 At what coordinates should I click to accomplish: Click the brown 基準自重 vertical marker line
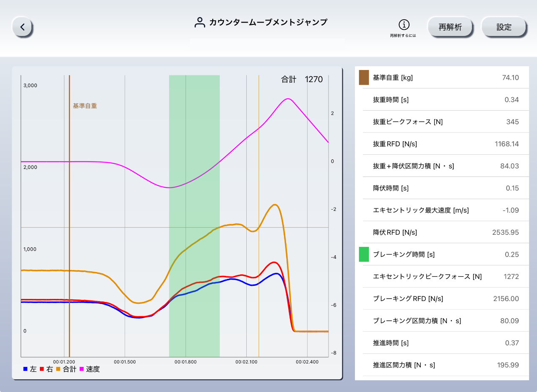69,189
